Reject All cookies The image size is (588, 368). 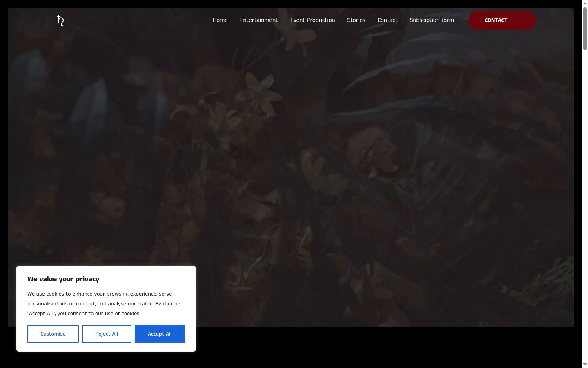point(107,334)
